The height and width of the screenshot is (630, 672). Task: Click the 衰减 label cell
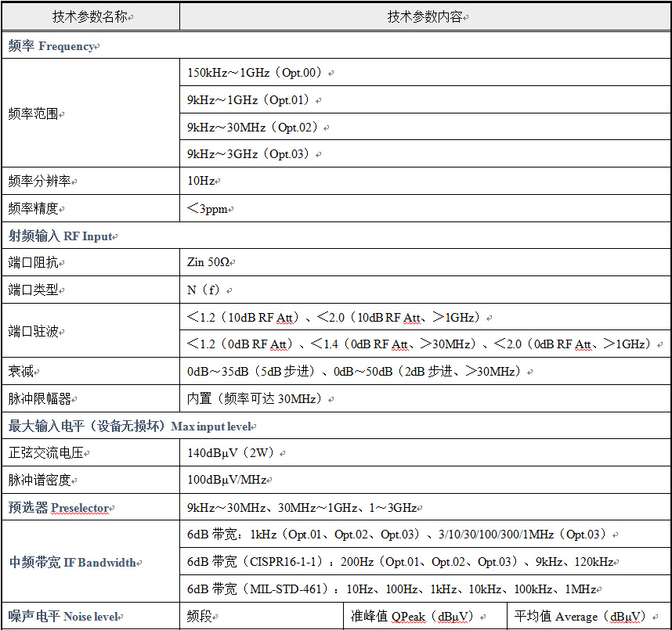pyautogui.click(x=90, y=371)
